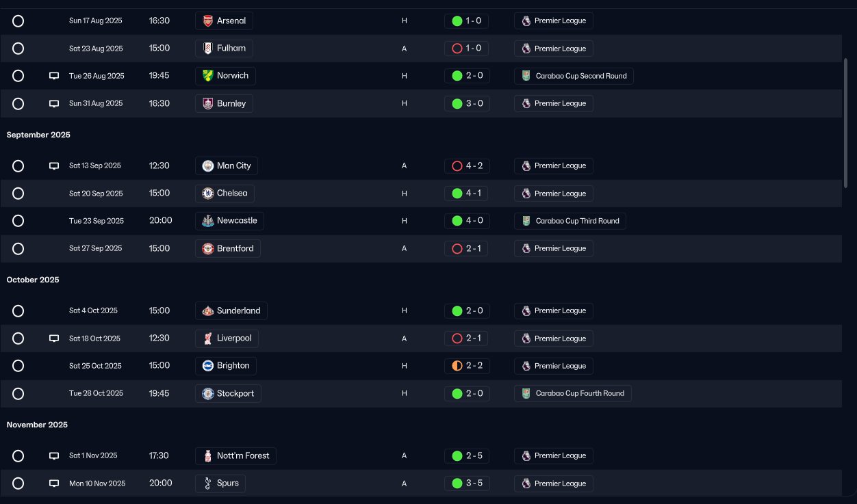Click the Man City club badge
Viewport: 857px width, 504px height.
click(x=208, y=165)
